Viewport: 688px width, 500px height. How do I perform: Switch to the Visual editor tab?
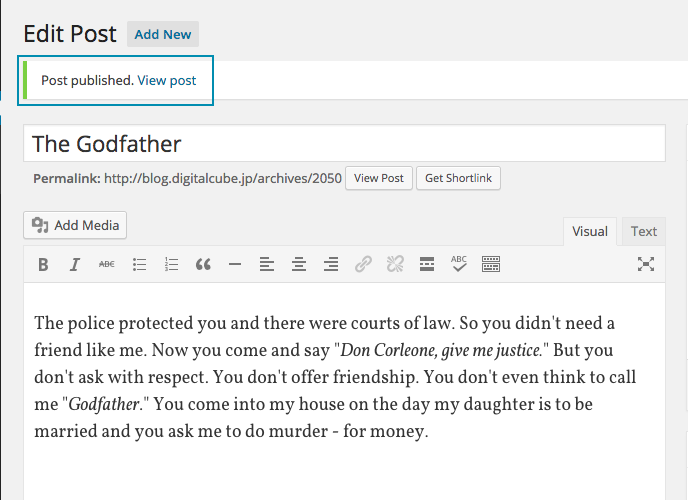coord(589,231)
